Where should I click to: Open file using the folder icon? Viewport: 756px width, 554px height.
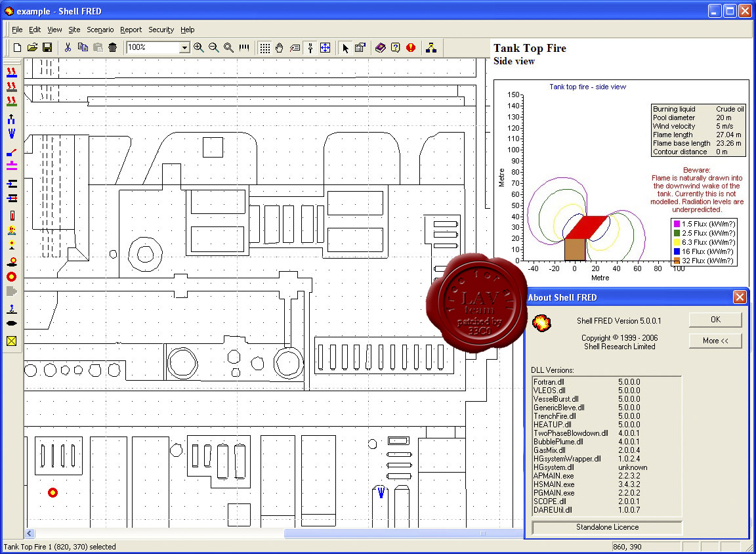click(x=32, y=47)
